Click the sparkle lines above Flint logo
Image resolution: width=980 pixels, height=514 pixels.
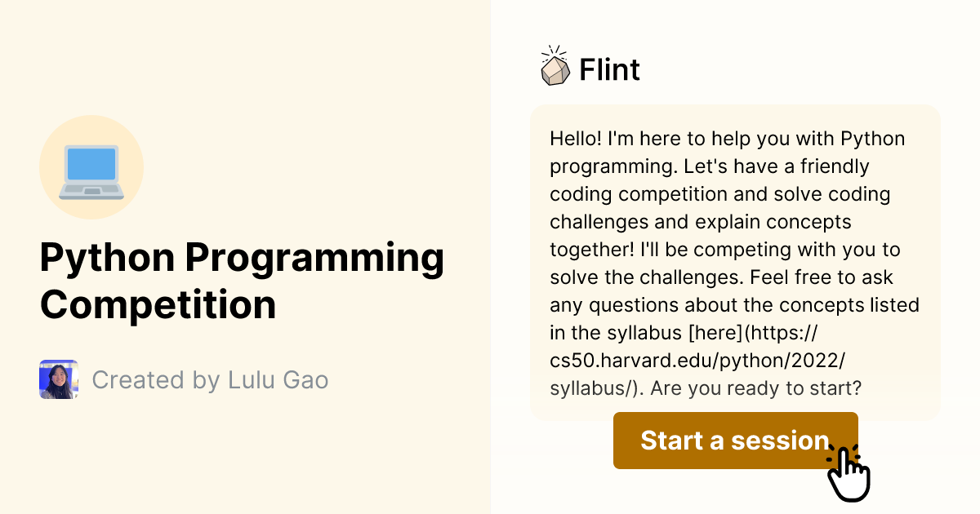pos(552,51)
